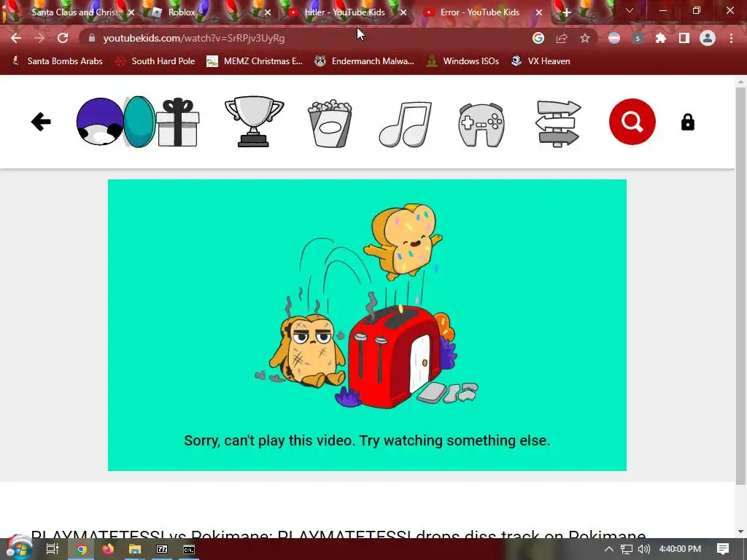Click the toaster error video area
Screen dimensions: 747x560
click(x=368, y=324)
